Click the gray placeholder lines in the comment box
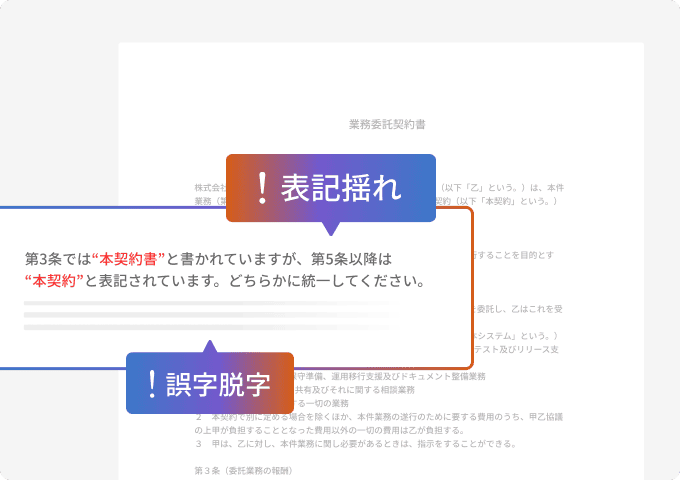Viewport: 680px width, 480px height. (x=200, y=314)
